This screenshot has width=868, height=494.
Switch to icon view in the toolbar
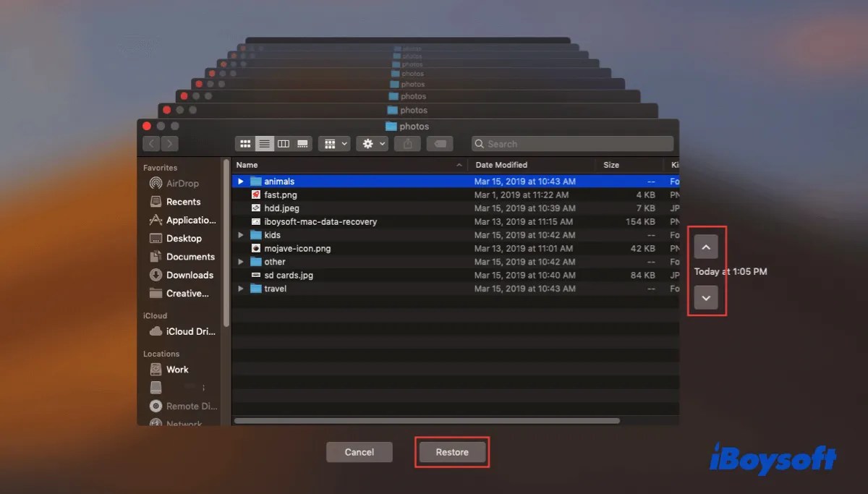pyautogui.click(x=245, y=143)
